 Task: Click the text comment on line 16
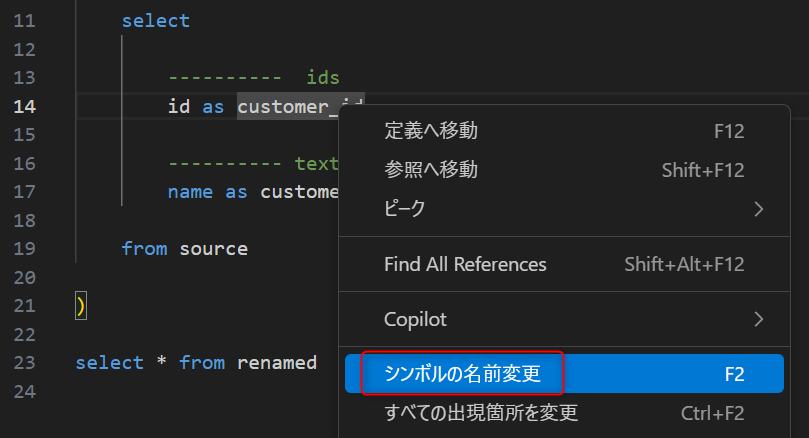click(316, 164)
